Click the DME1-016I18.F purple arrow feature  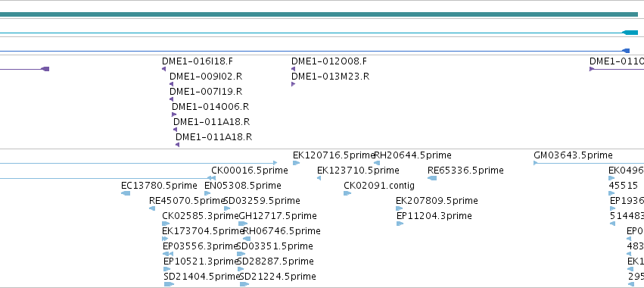pos(164,69)
